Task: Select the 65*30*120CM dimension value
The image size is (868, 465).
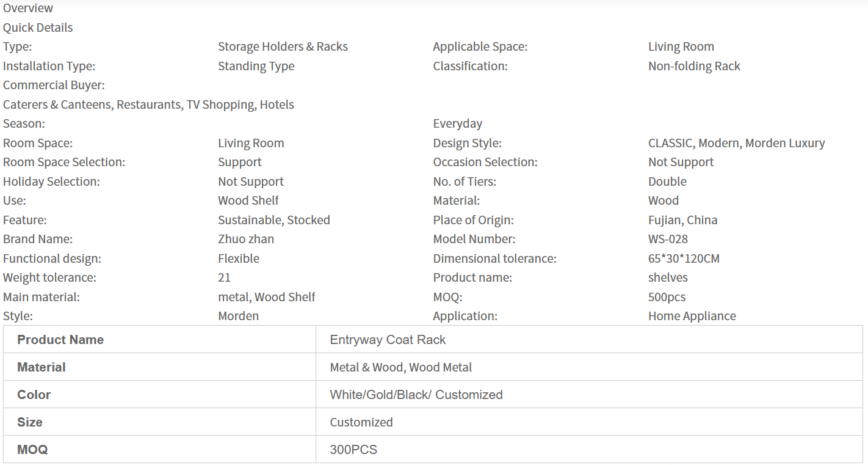Action: [x=684, y=258]
